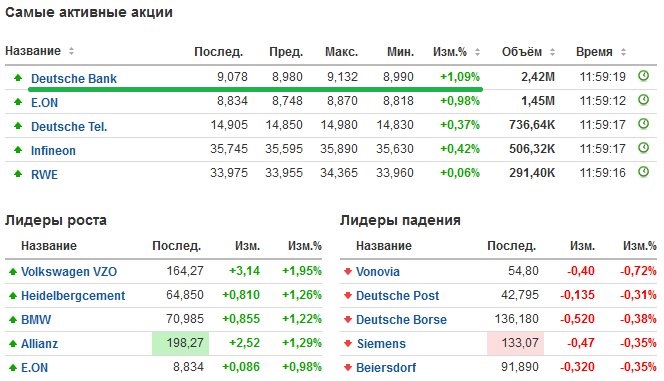Sort by Изм.% column arrows
The width and height of the screenshot is (664, 381).
click(x=477, y=52)
